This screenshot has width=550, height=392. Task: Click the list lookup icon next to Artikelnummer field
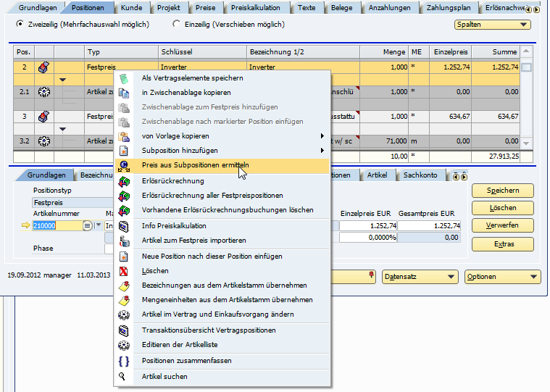[x=88, y=226]
